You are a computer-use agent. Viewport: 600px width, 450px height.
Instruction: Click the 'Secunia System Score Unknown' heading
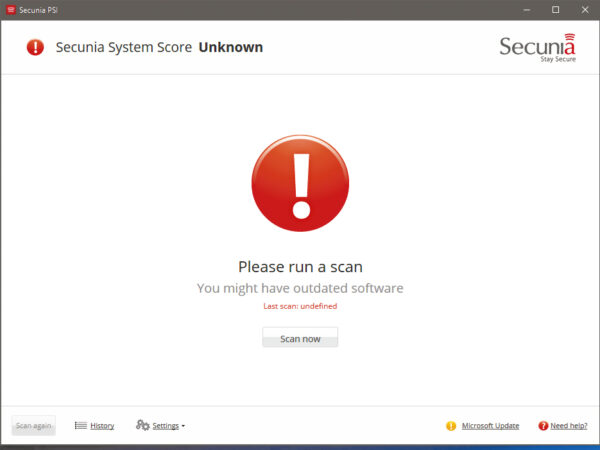coord(159,47)
